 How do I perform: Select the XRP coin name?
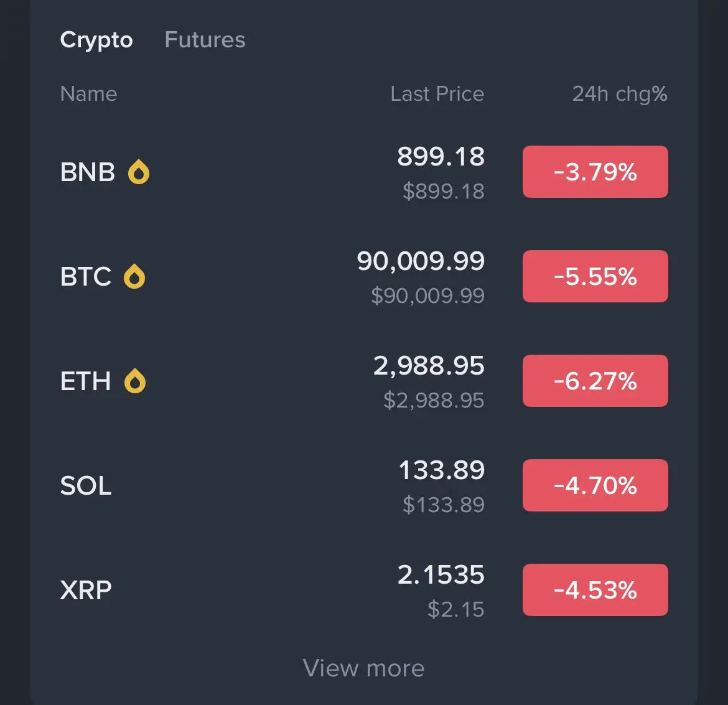[86, 590]
